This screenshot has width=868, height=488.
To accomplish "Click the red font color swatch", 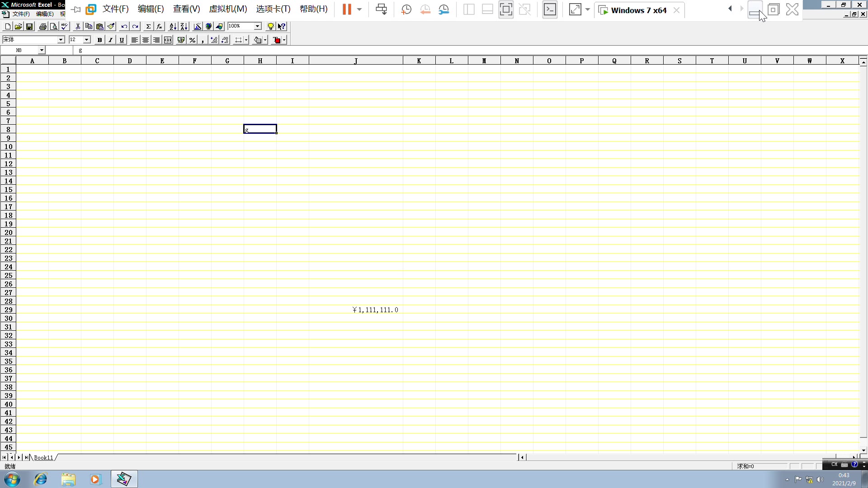I will [x=277, y=40].
